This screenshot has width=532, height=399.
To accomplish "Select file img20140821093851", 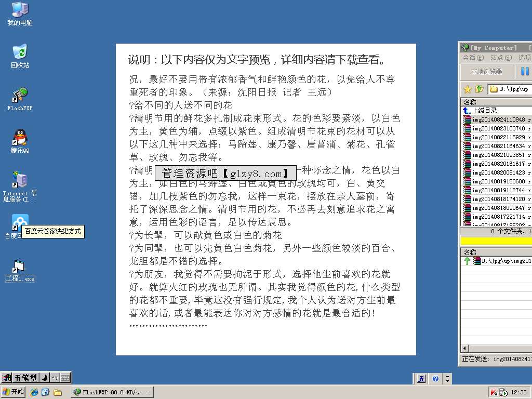I will click(497, 155).
